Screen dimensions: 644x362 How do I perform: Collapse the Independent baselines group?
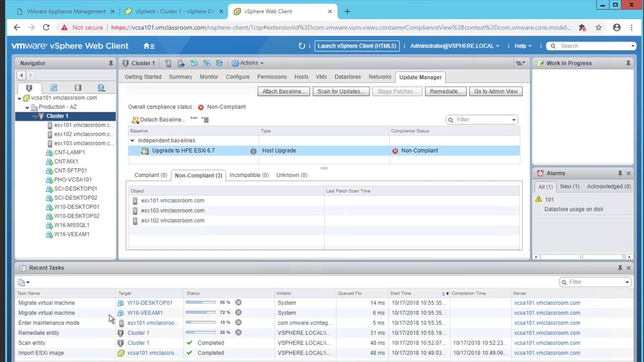(132, 141)
